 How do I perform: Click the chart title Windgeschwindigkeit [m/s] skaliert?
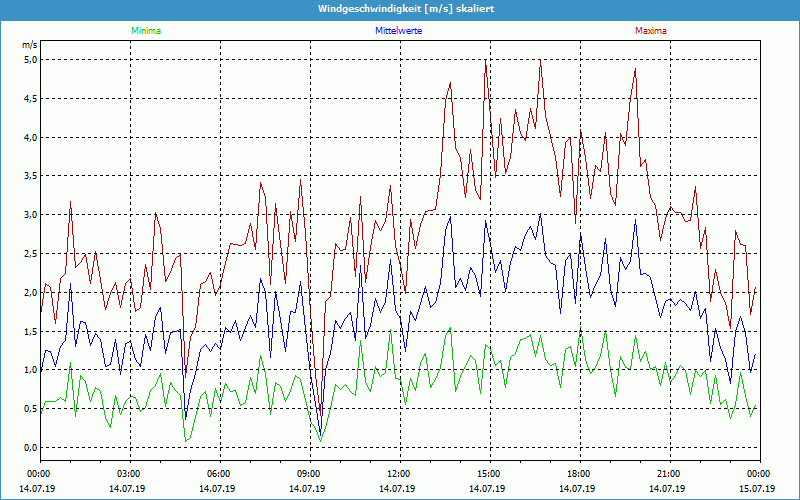(406, 9)
